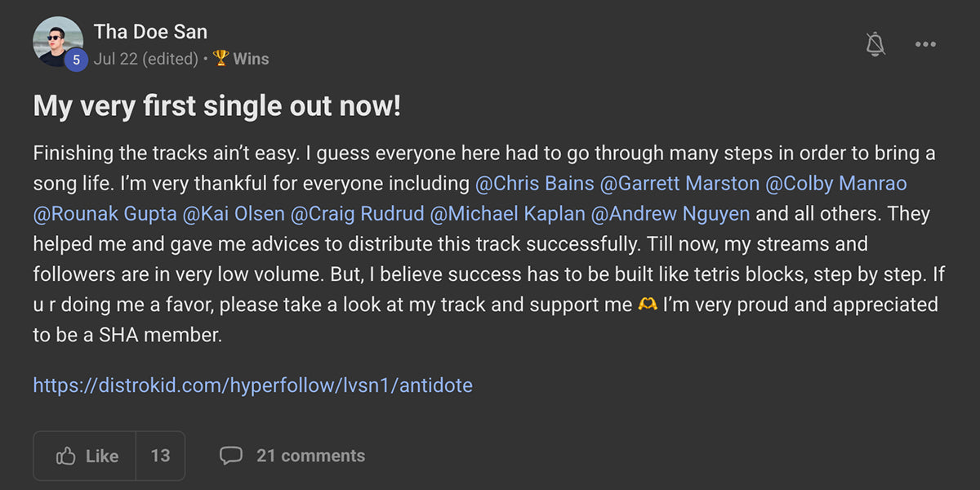Click the like count showing 13
The height and width of the screenshot is (490, 980).
click(x=161, y=456)
